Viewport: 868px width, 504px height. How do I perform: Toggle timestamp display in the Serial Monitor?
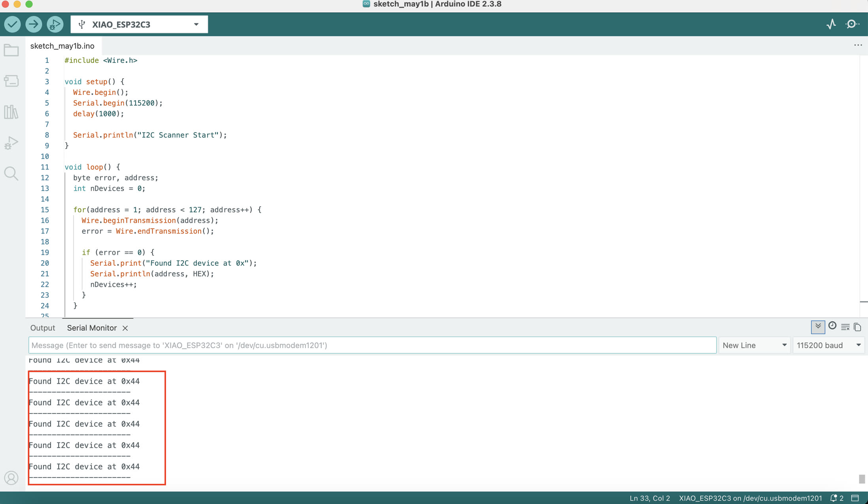click(x=832, y=326)
